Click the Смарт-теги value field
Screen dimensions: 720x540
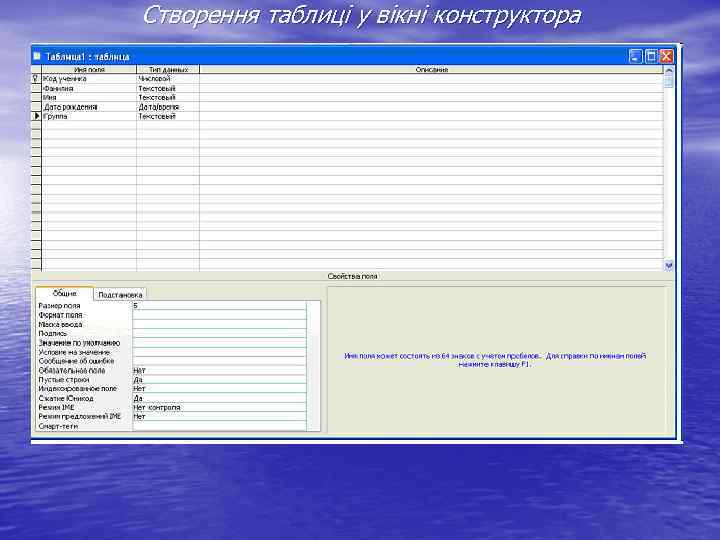pos(219,426)
